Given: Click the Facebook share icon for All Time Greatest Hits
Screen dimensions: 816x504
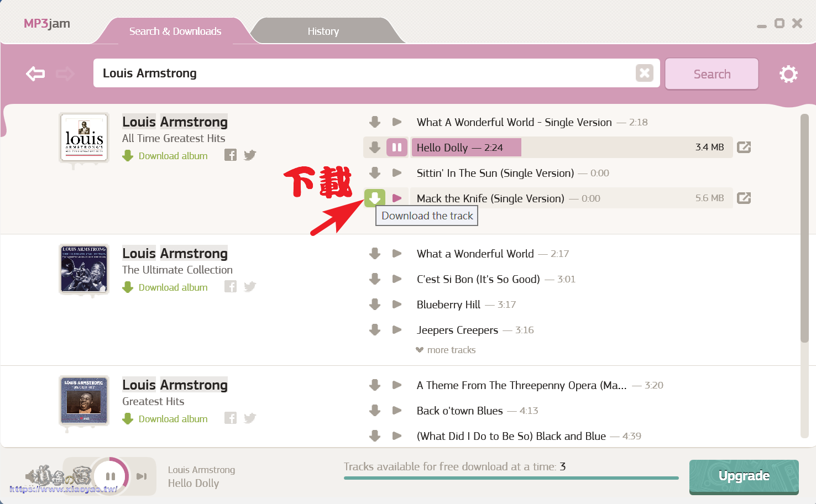Looking at the screenshot, I should pyautogui.click(x=230, y=155).
